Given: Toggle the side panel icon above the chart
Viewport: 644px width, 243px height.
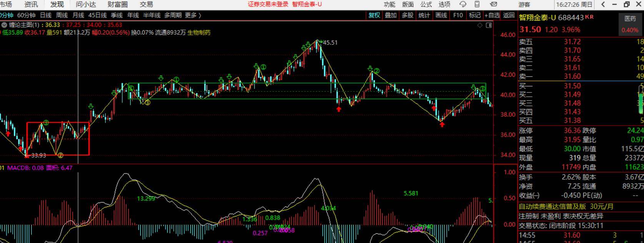Looking at the screenshot, I should coord(489,25).
